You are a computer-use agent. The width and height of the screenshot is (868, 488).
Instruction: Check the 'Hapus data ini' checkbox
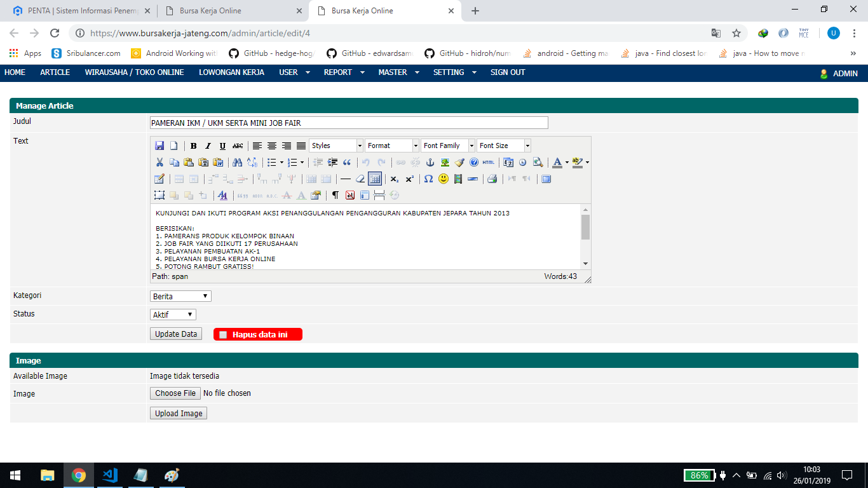[223, 335]
